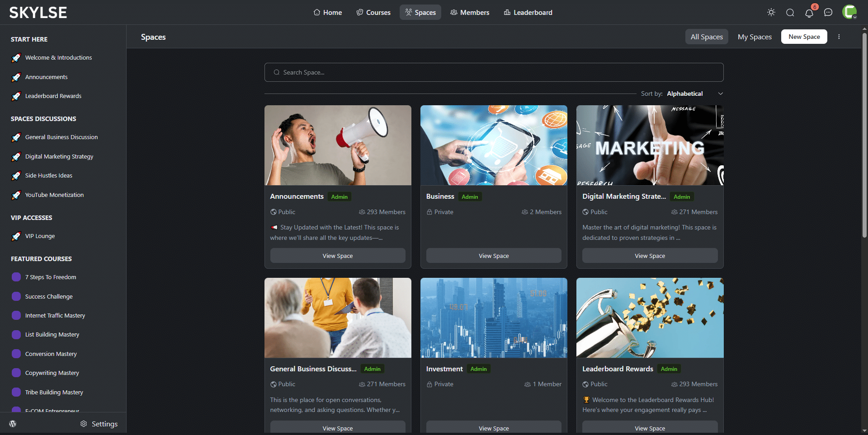Open notifications bell icon
This screenshot has height=435, width=868.
(809, 13)
